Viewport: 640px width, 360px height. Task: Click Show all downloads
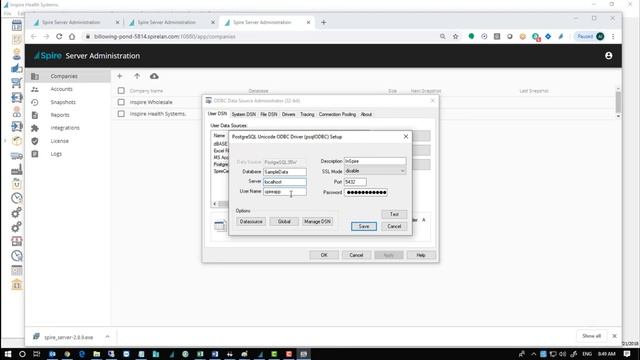point(591,336)
